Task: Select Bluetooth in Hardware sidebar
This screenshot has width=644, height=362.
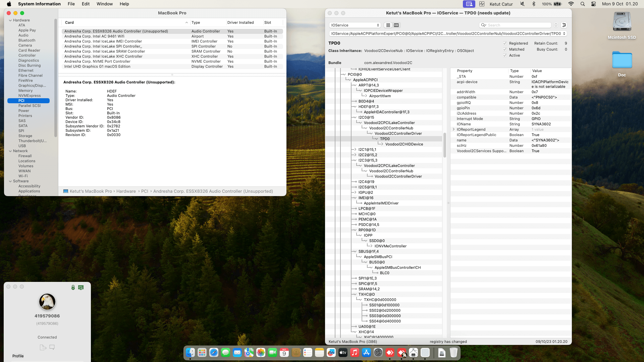Action: (x=27, y=40)
